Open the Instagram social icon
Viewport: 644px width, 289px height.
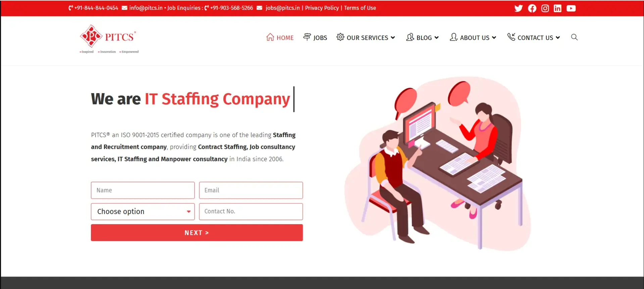tap(545, 8)
